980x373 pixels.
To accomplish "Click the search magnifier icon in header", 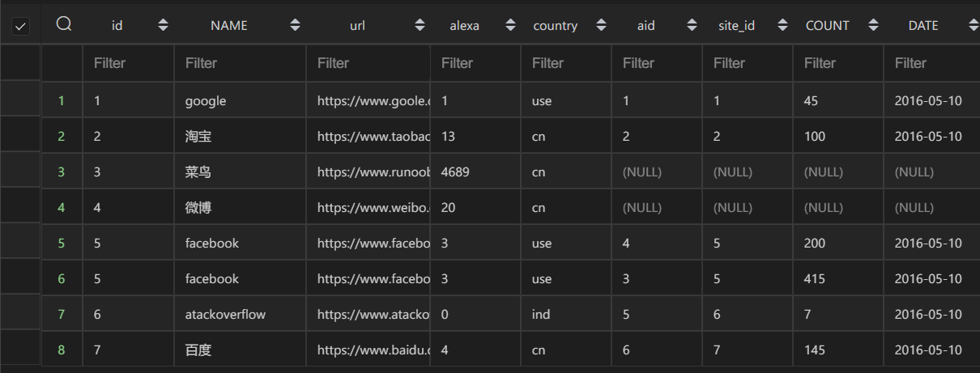I will [x=64, y=25].
